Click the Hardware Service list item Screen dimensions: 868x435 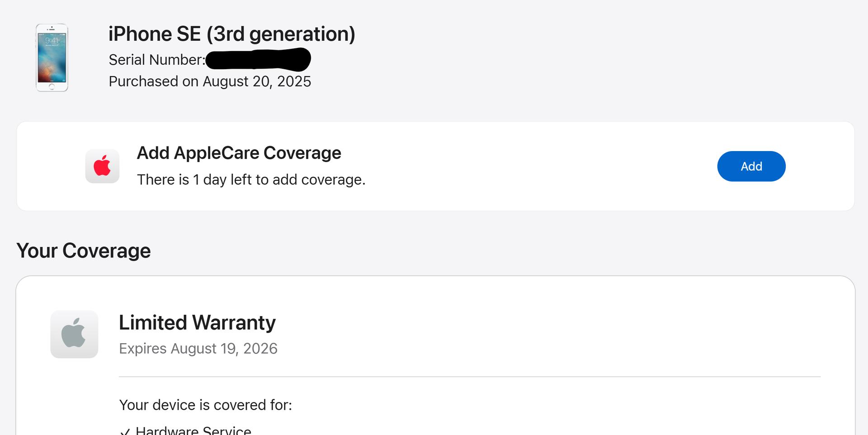193,430
